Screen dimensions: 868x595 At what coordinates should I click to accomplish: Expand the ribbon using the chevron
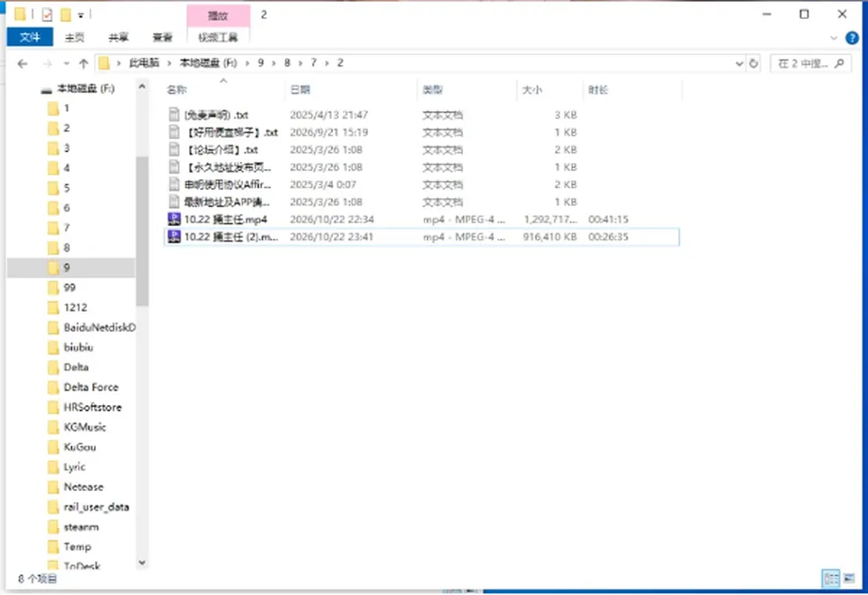tap(835, 38)
